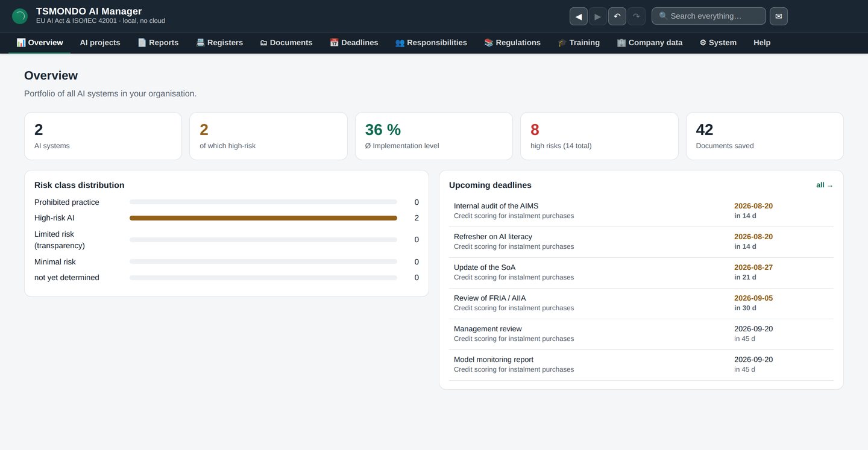Open the Company data tab
The image size is (868, 450).
[650, 43]
